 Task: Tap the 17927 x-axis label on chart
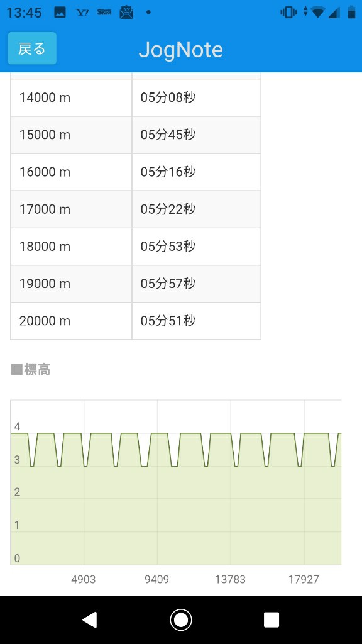click(x=304, y=579)
